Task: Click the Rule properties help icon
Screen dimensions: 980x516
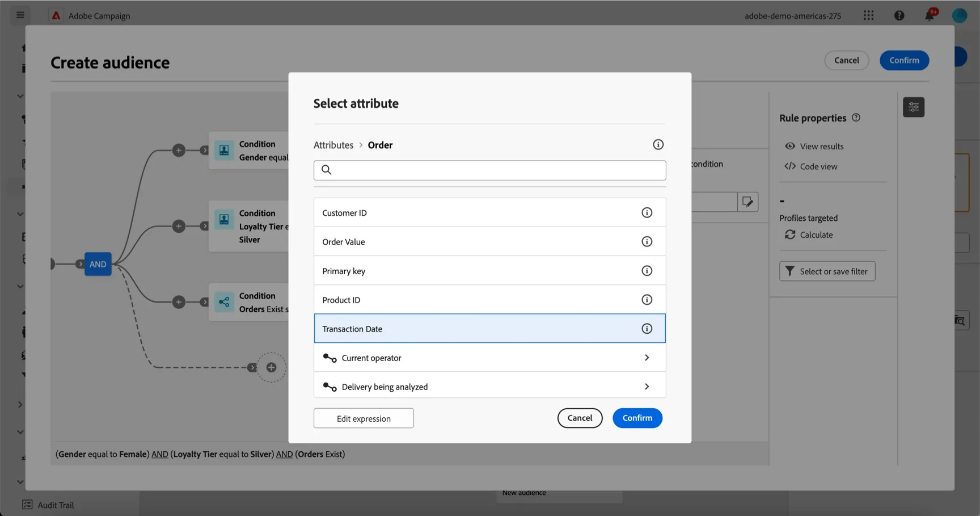Action: click(856, 118)
